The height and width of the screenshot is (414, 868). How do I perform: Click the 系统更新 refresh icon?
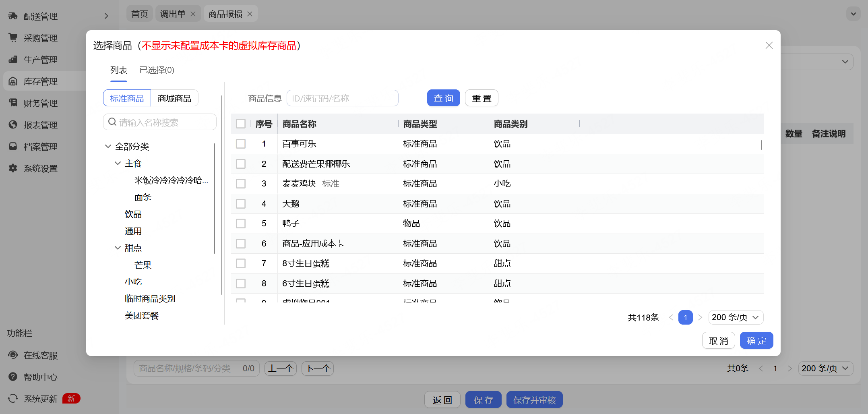point(13,399)
